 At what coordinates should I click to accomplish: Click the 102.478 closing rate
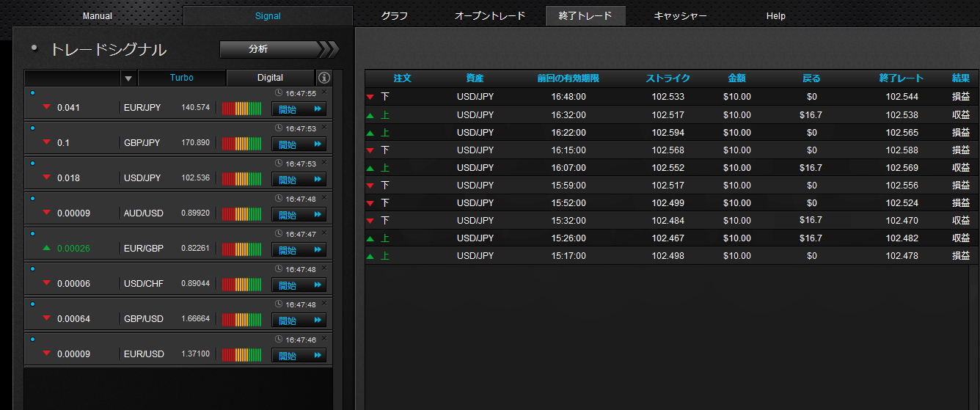click(x=902, y=256)
